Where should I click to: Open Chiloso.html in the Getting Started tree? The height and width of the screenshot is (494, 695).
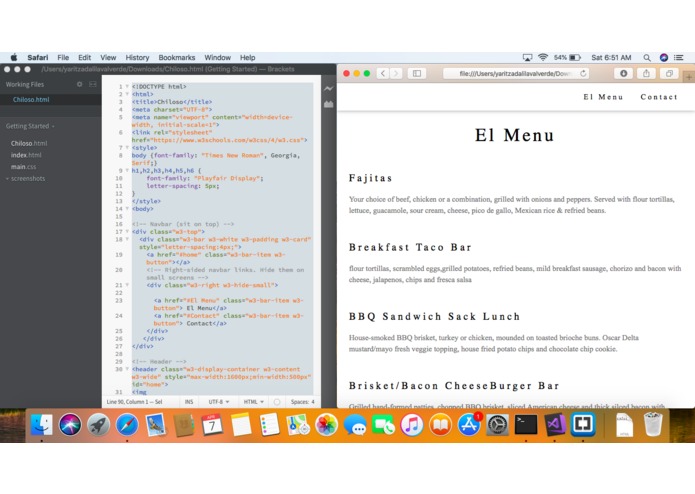pos(29,144)
